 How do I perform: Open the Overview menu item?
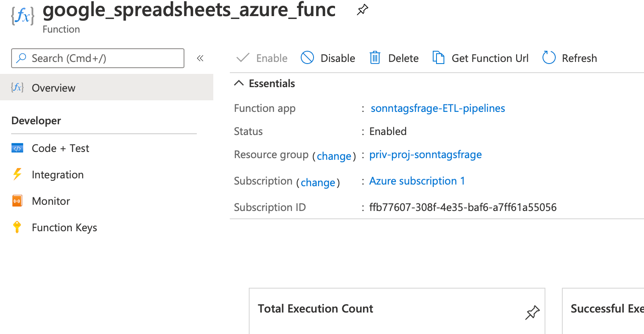point(54,88)
